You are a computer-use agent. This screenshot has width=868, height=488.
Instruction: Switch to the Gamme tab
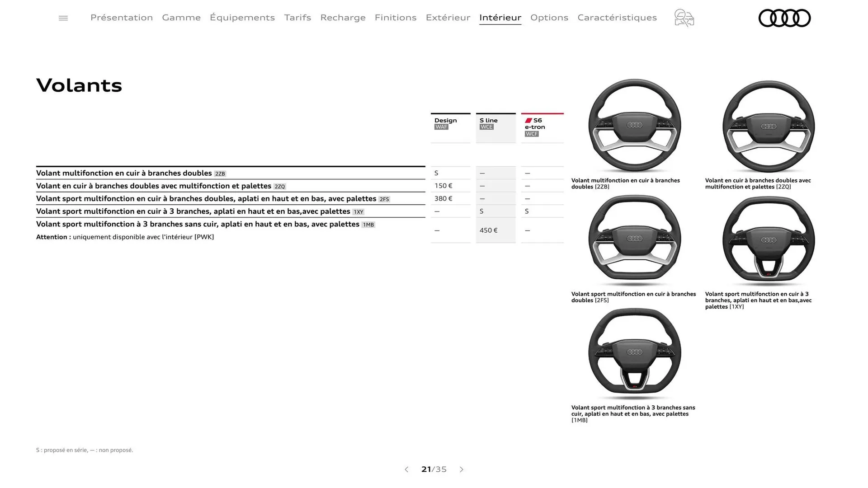181,18
